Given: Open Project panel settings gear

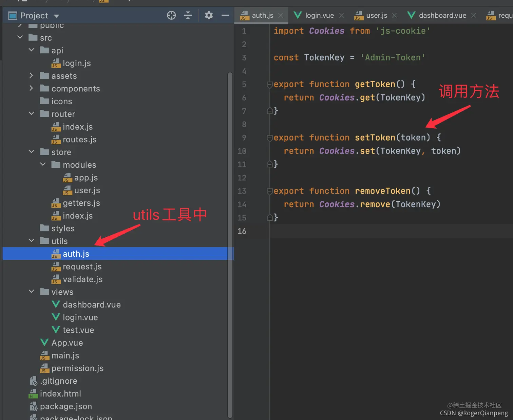Looking at the screenshot, I should point(209,15).
